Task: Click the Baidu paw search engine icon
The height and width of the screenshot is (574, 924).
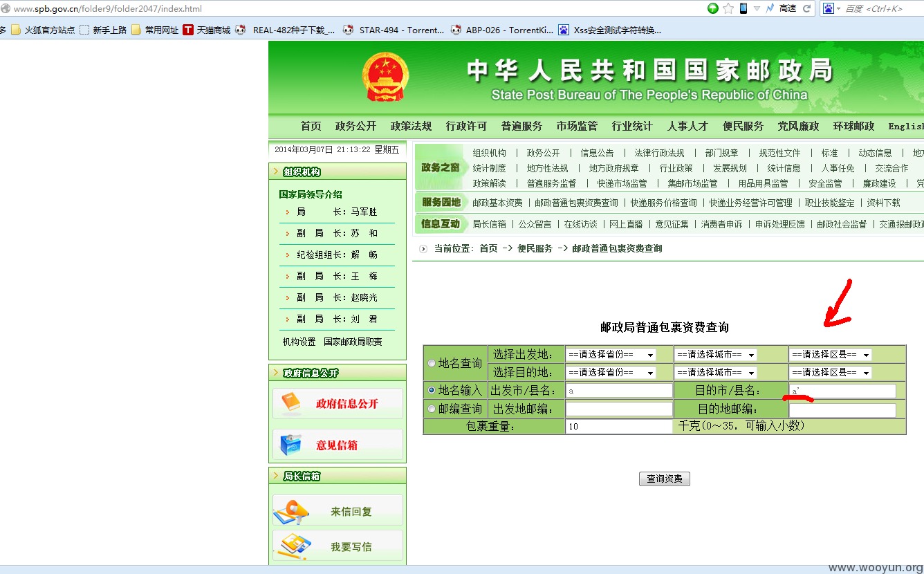Action: tap(829, 8)
